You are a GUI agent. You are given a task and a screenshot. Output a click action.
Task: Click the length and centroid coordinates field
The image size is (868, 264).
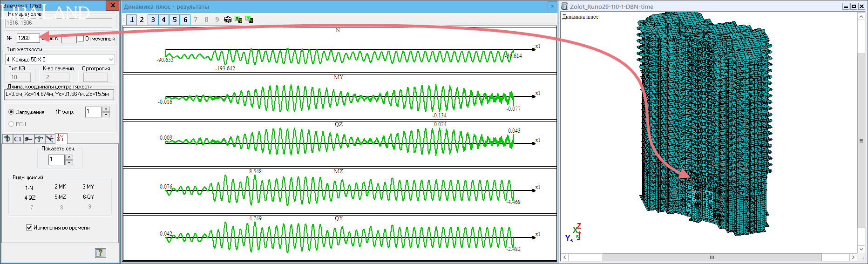pyautogui.click(x=60, y=95)
